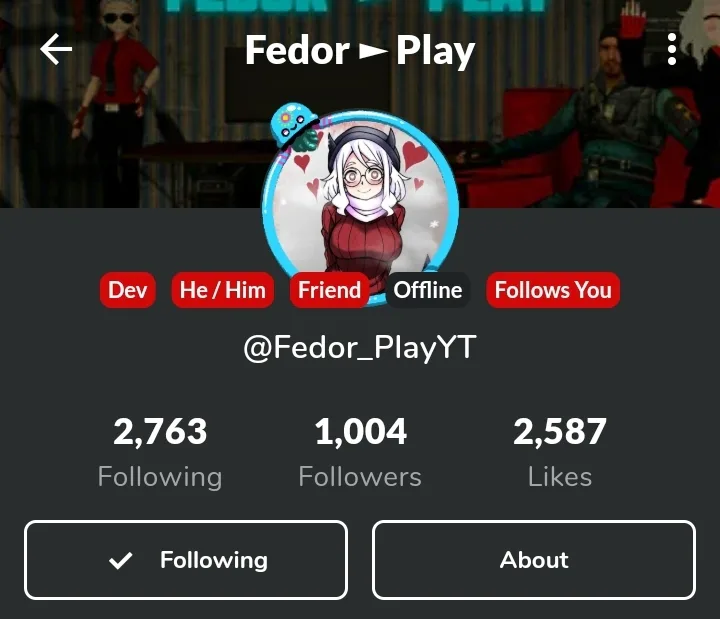
Task: Open the About section
Action: point(534,560)
